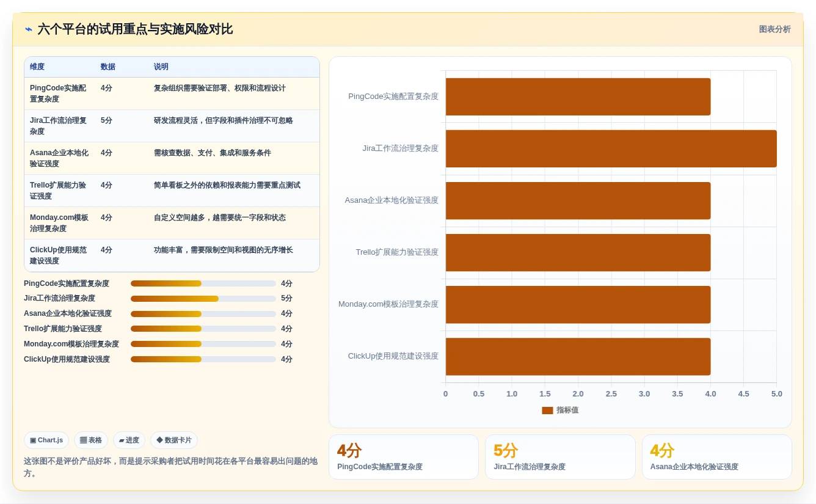Click the Trello progress bar
The width and height of the screenshot is (816, 504).
tap(203, 329)
